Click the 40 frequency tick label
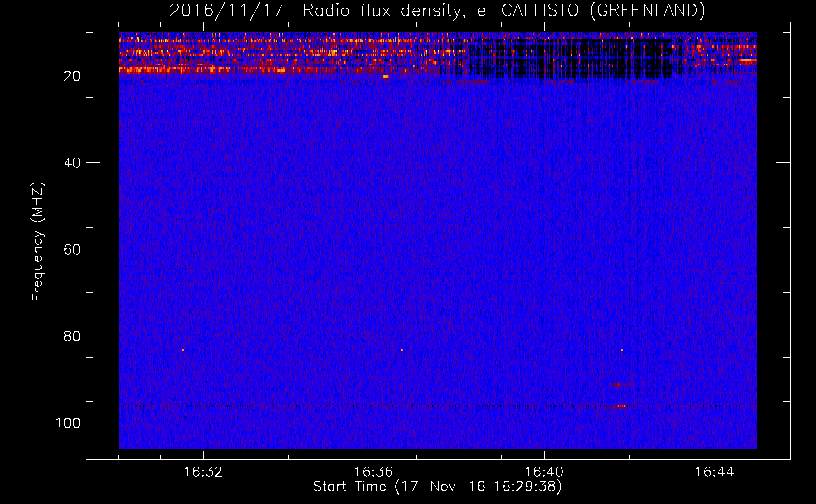 pyautogui.click(x=72, y=163)
